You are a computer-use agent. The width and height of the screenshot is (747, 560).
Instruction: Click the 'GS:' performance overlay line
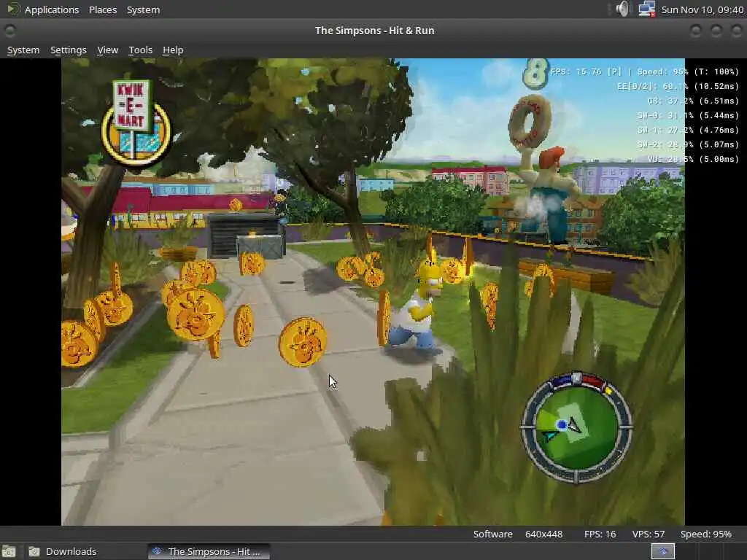click(693, 101)
